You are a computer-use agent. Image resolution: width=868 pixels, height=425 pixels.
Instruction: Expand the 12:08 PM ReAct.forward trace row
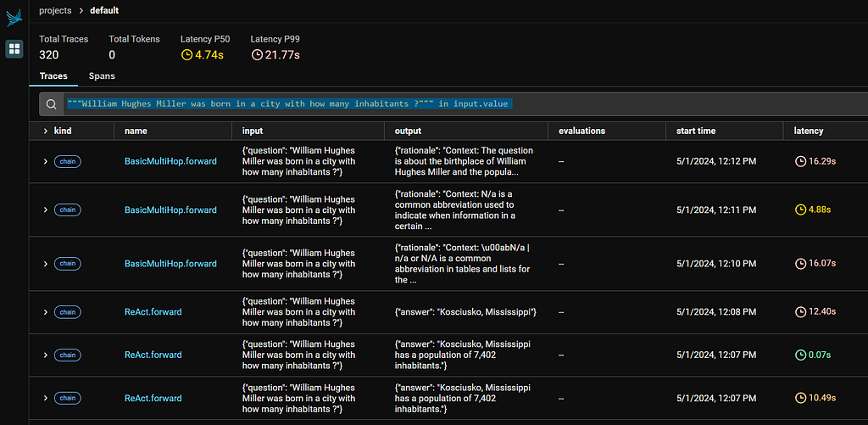46,312
